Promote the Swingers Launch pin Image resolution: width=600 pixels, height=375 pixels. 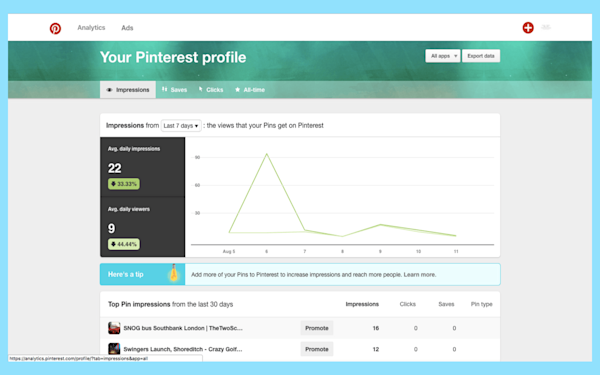tap(317, 349)
